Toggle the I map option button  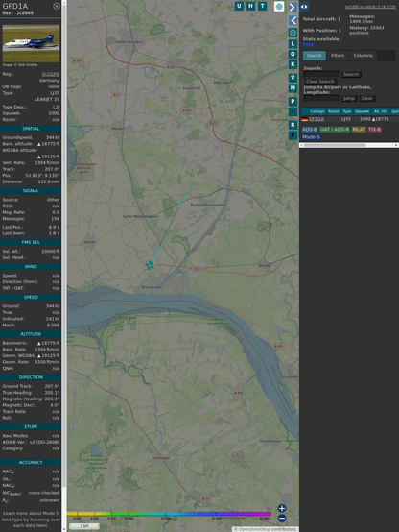tap(293, 111)
